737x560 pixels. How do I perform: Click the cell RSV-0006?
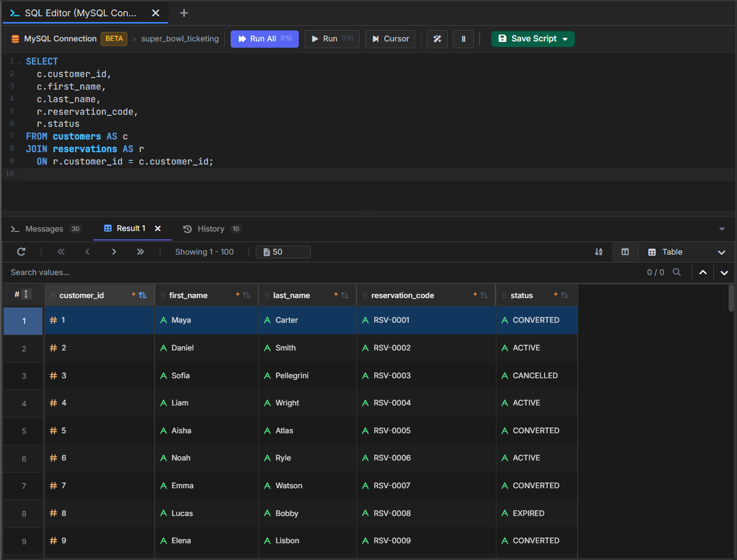pyautogui.click(x=426, y=458)
